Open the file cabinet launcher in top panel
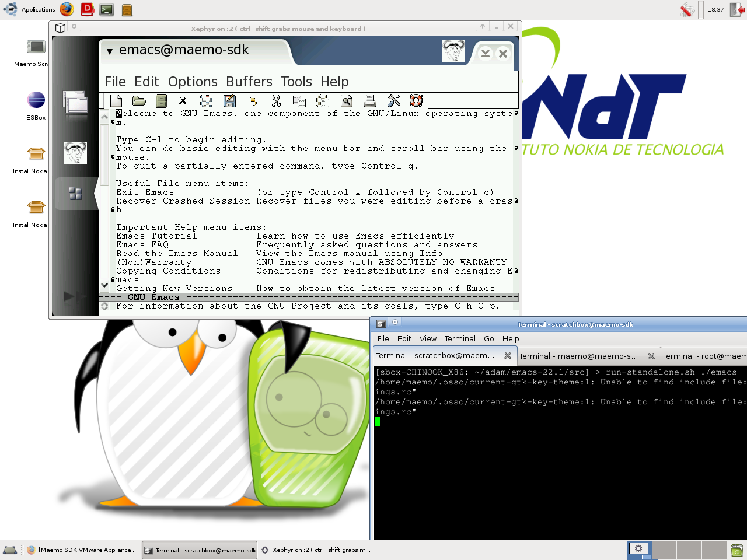The height and width of the screenshot is (560, 747). [127, 10]
